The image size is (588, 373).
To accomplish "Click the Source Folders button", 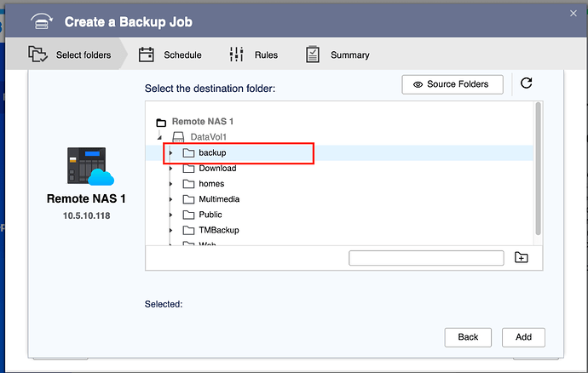I will pyautogui.click(x=452, y=84).
